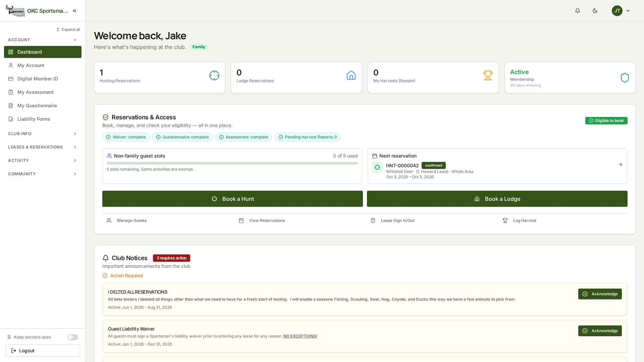Click crosshair icon on Hunting Reservations card
Screen dimensions: 644x362
tap(214, 75)
